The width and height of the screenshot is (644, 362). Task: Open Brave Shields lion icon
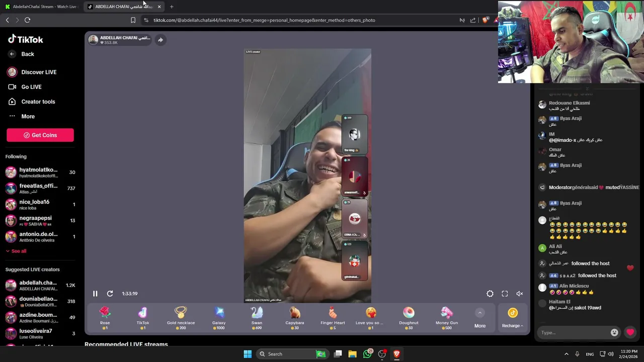pyautogui.click(x=485, y=20)
